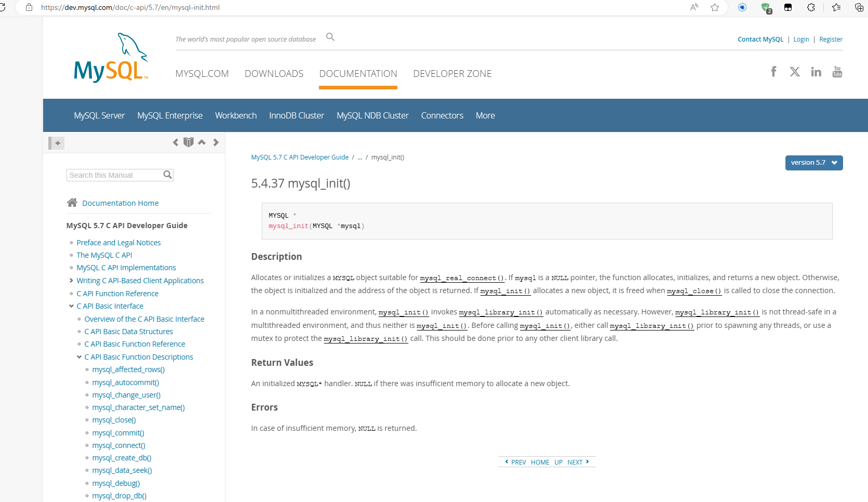868x502 pixels.
Task: Focus the Search this Manual field
Action: (x=115, y=175)
